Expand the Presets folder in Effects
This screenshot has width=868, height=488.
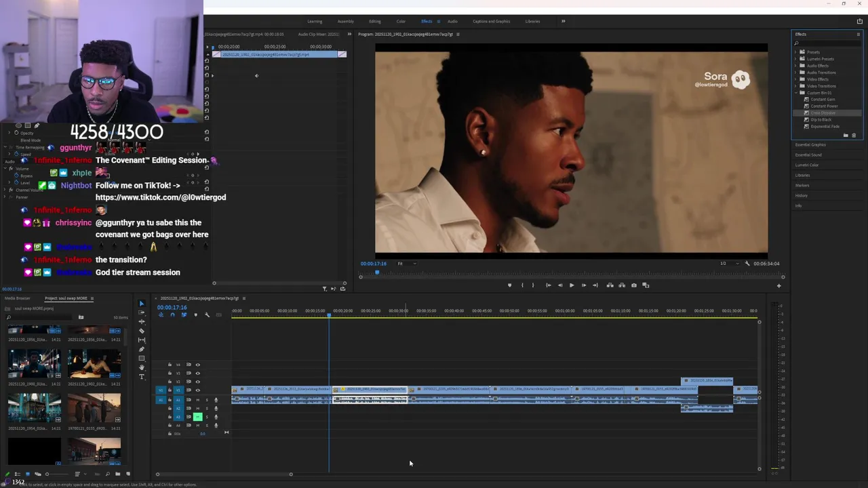(795, 52)
